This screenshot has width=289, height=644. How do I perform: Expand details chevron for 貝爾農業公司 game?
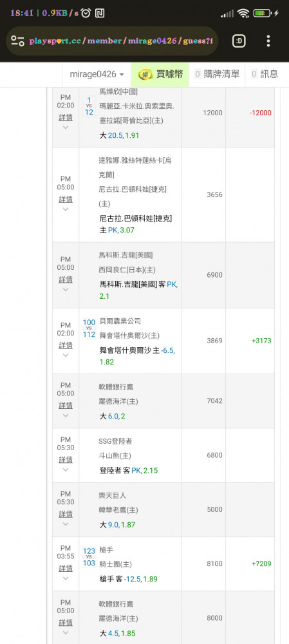(x=66, y=355)
